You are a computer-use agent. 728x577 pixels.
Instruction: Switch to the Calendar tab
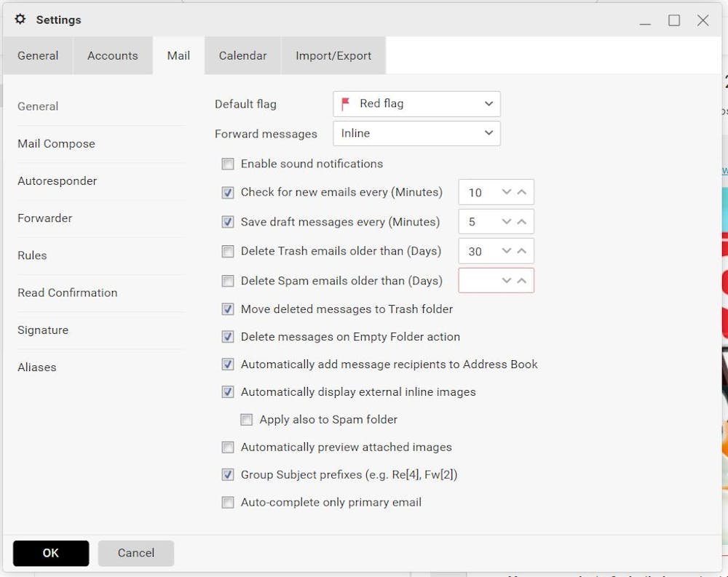click(x=242, y=56)
